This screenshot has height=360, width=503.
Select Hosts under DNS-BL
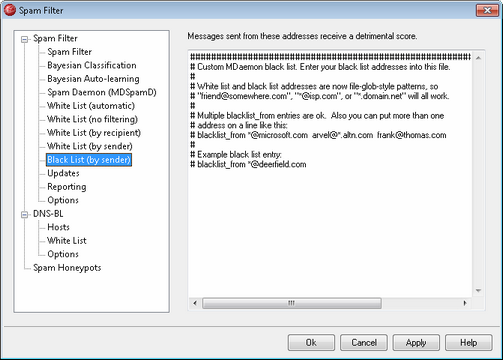tap(58, 227)
